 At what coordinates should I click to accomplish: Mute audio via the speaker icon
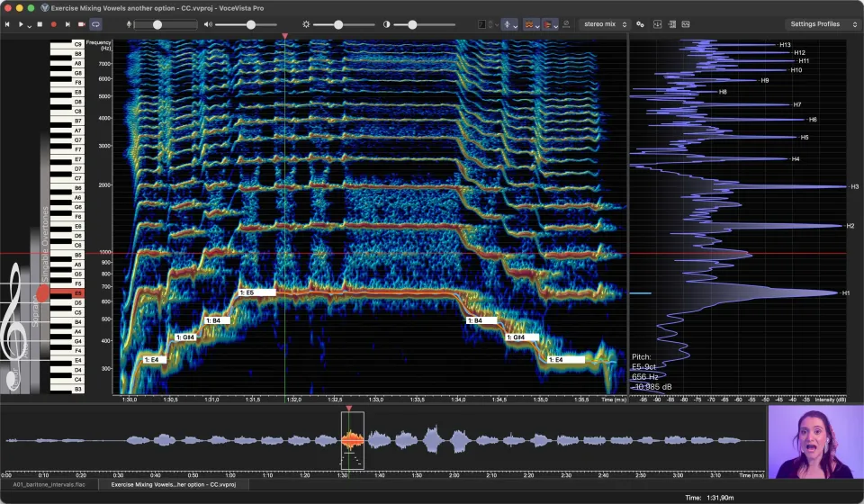(x=208, y=24)
